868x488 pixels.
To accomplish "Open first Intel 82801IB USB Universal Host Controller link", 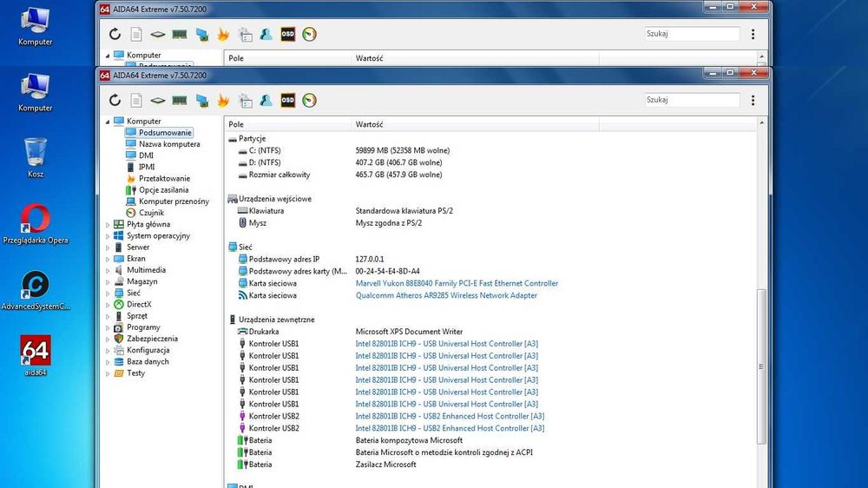I will click(x=447, y=344).
